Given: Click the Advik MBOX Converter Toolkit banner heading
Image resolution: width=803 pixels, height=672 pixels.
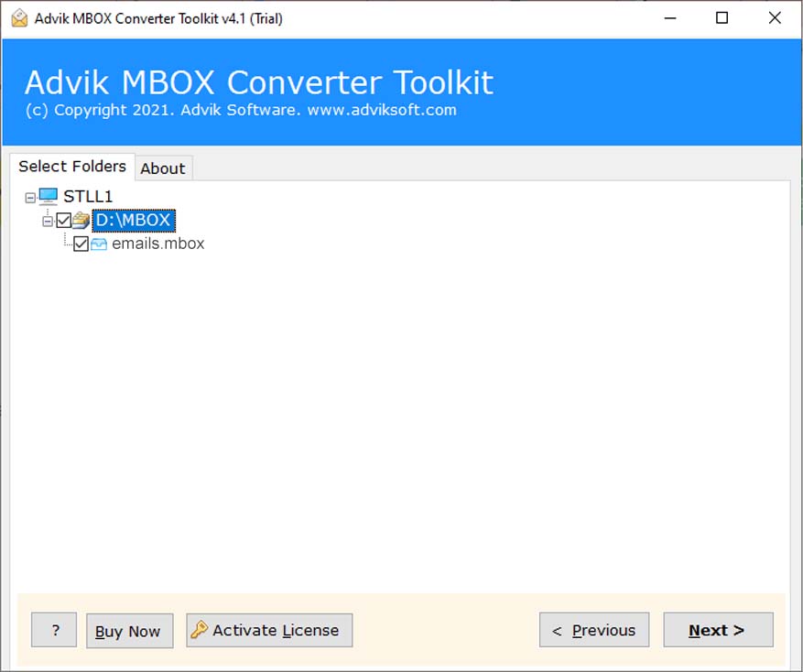Looking at the screenshot, I should pos(258,82).
